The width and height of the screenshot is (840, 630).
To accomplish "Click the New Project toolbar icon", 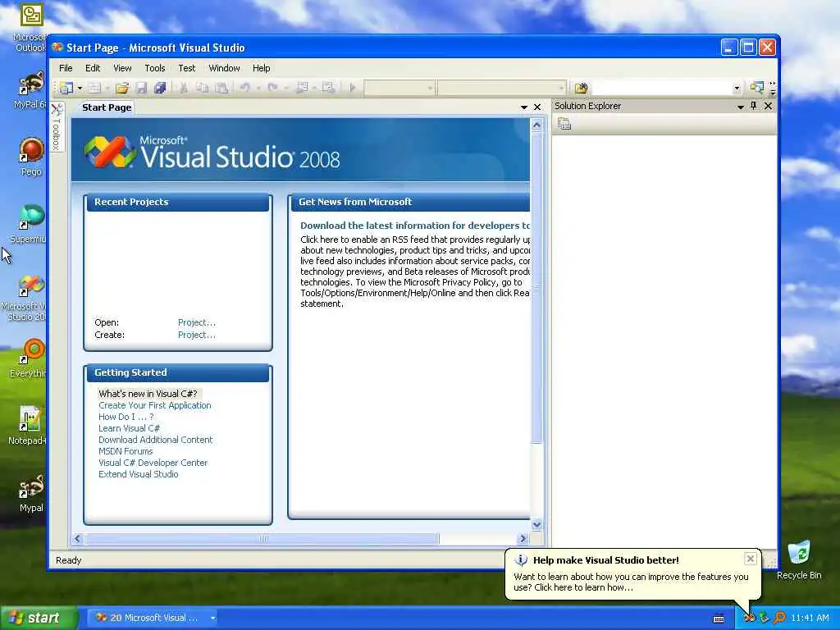I will click(x=66, y=88).
